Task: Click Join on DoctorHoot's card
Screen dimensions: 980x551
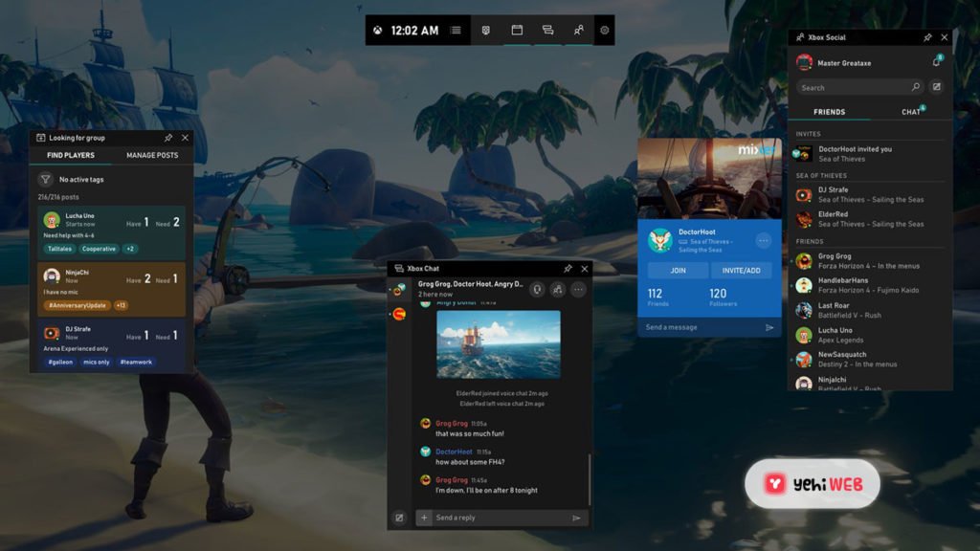Action: coord(678,271)
